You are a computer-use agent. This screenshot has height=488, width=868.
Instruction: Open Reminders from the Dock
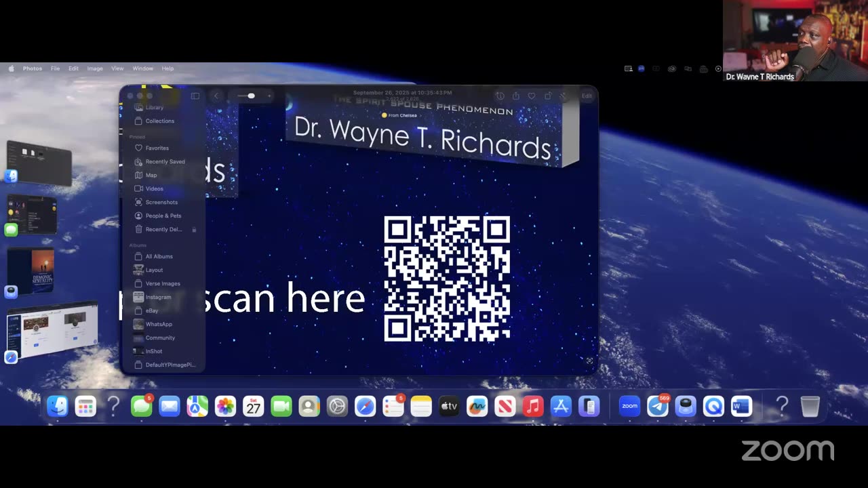pos(393,406)
